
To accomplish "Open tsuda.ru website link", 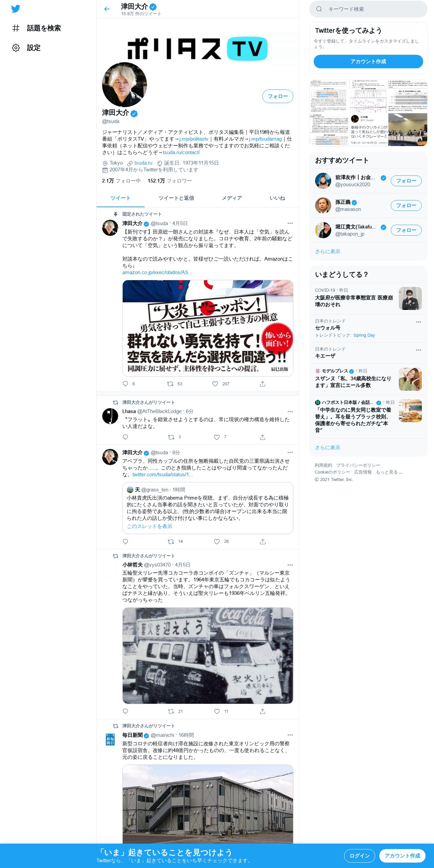I will (x=143, y=163).
